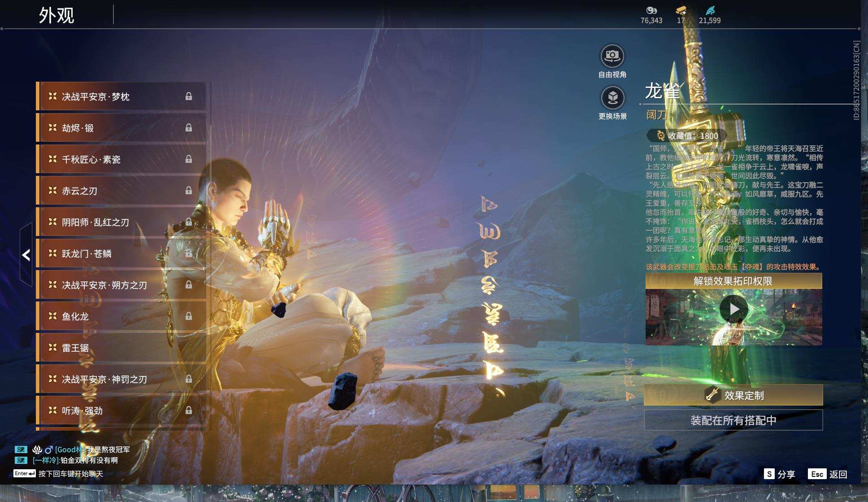Viewport: 868px width, 502px height.
Task: Click chat message 我是熬夜冠军
Action: [x=108, y=450]
